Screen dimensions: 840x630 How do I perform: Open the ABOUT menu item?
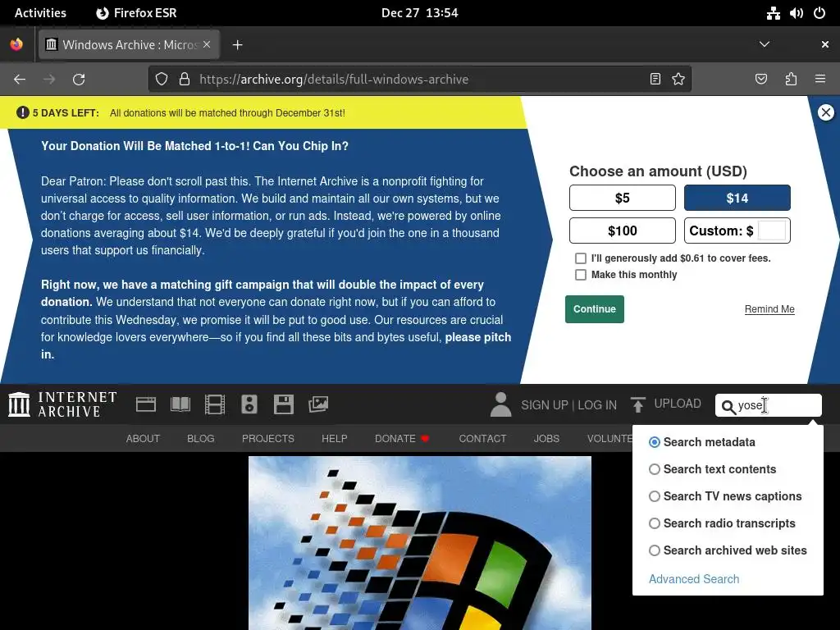tap(143, 438)
